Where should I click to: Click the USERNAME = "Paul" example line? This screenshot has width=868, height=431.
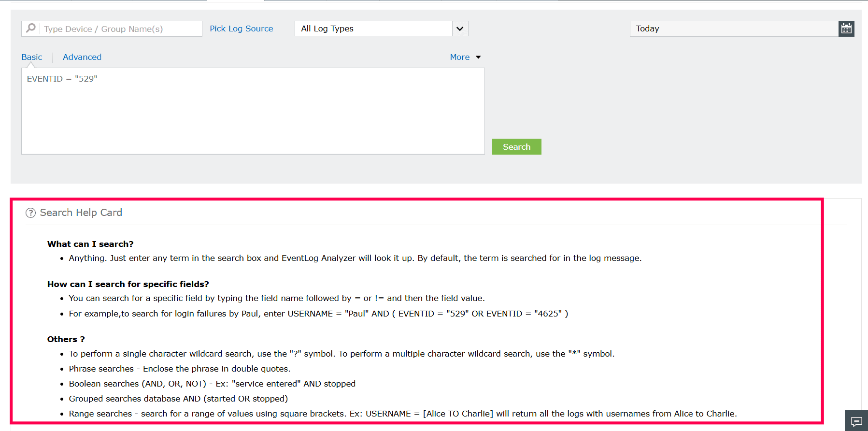[x=318, y=314]
